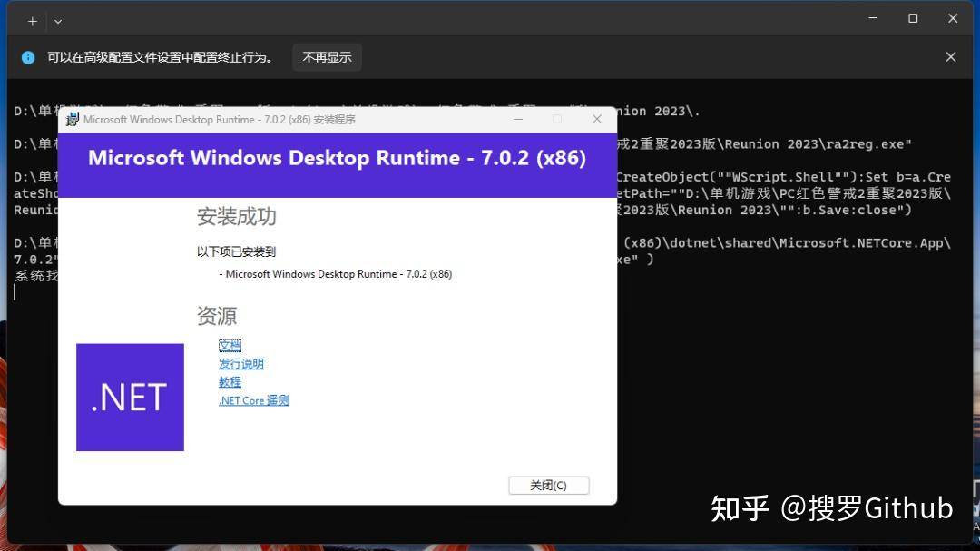Open a new terminal tab with plus icon

point(33,21)
